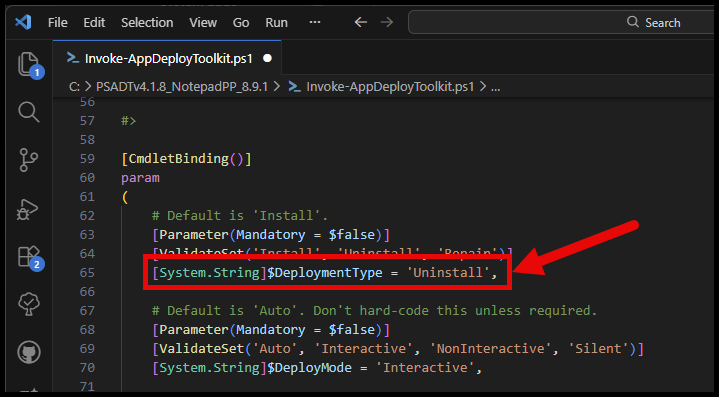Open the Source Control view
This screenshot has height=397, width=719.
tap(29, 160)
